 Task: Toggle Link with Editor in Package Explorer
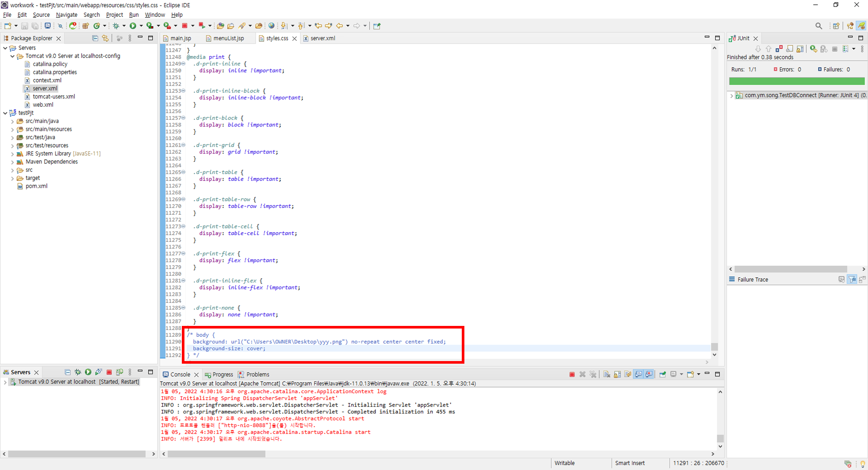pos(105,38)
